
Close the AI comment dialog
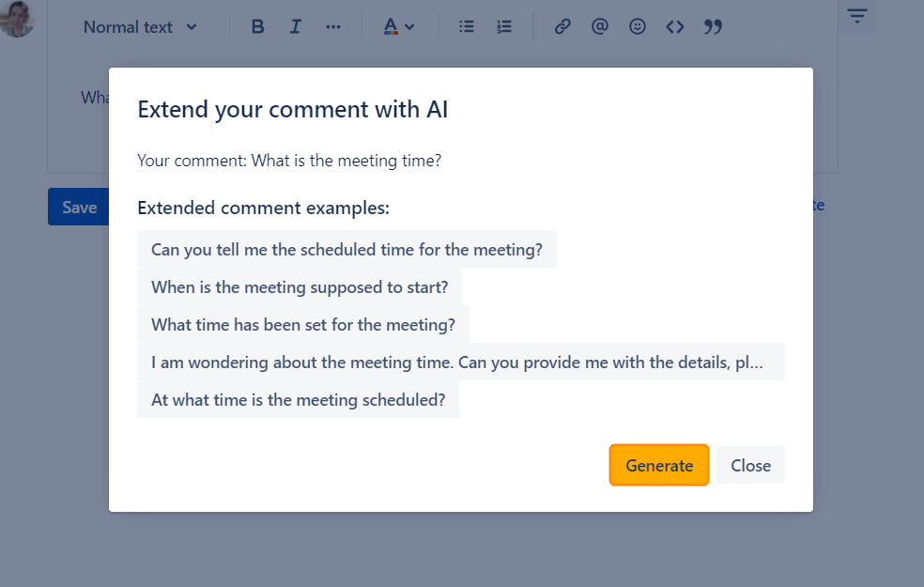750,465
